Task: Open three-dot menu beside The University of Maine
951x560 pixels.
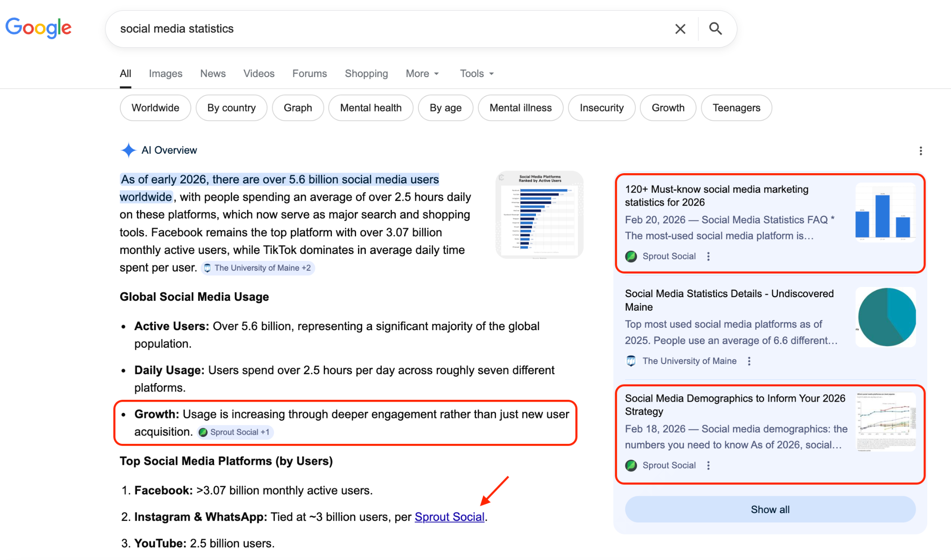Action: coord(749,361)
